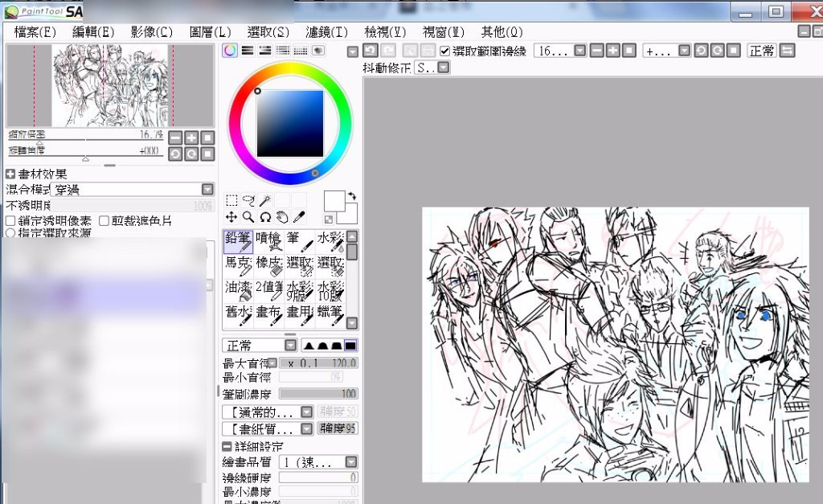Select the color wheel panel icon
The image size is (823, 504).
tap(229, 51)
